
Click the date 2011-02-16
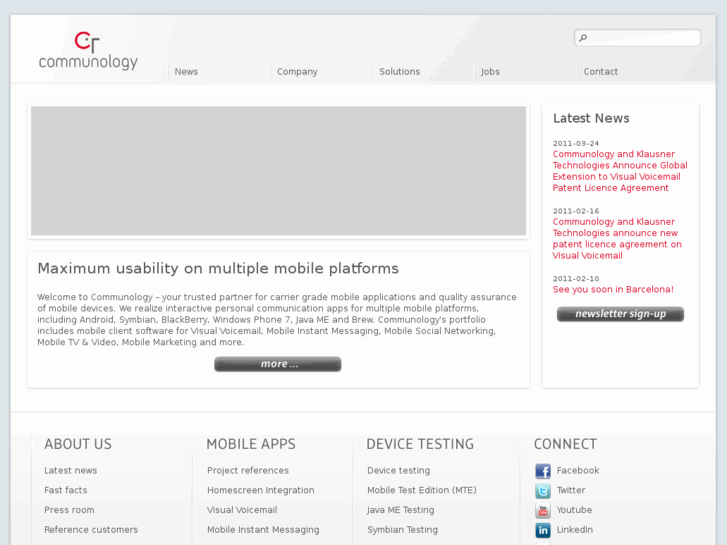point(576,211)
